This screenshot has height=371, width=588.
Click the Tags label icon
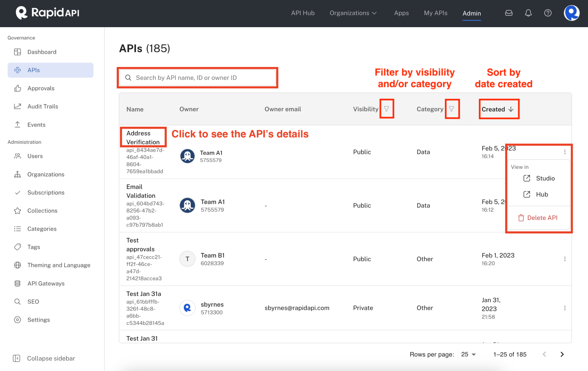tap(17, 247)
